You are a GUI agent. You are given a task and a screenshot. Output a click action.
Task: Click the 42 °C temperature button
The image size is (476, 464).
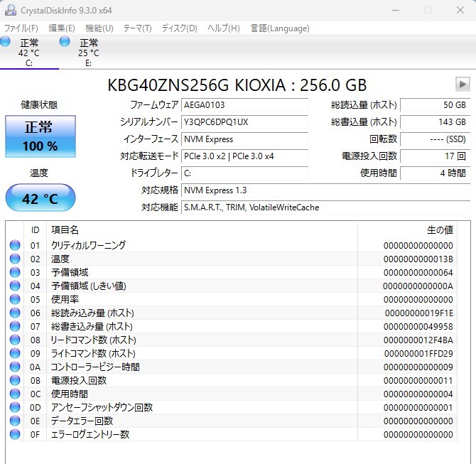point(40,198)
